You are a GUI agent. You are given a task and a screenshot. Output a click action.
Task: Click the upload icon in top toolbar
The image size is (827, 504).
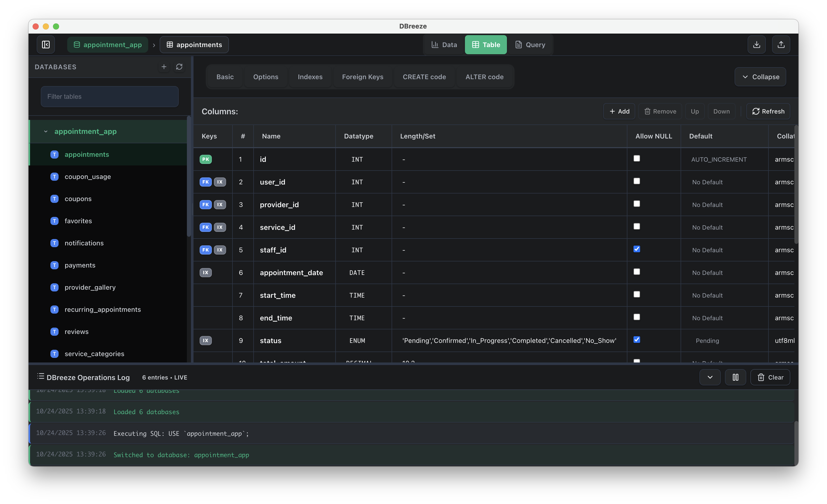point(781,45)
